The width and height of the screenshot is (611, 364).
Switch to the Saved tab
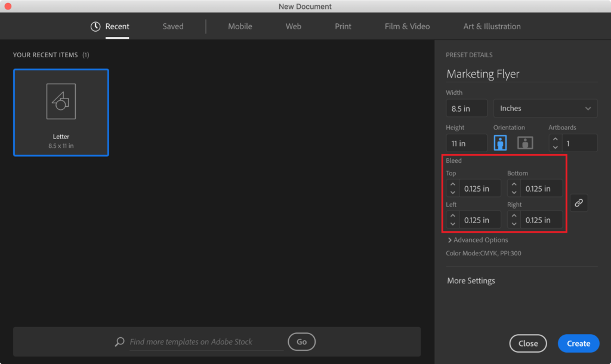(x=173, y=26)
